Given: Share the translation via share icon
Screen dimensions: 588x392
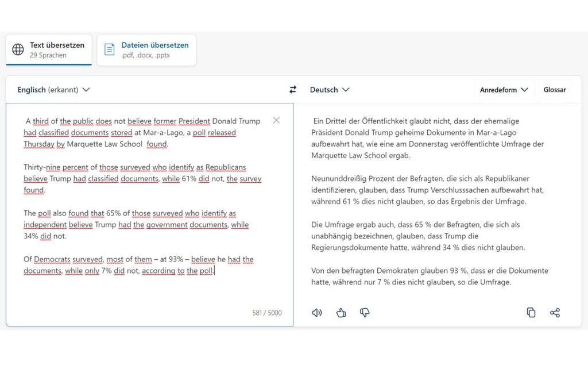Looking at the screenshot, I should point(555,313).
